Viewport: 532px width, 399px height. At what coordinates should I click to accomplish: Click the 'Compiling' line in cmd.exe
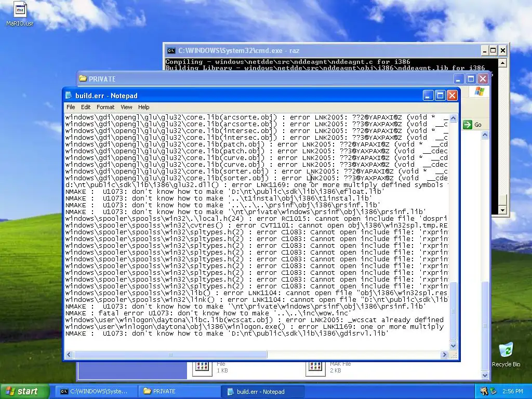288,62
